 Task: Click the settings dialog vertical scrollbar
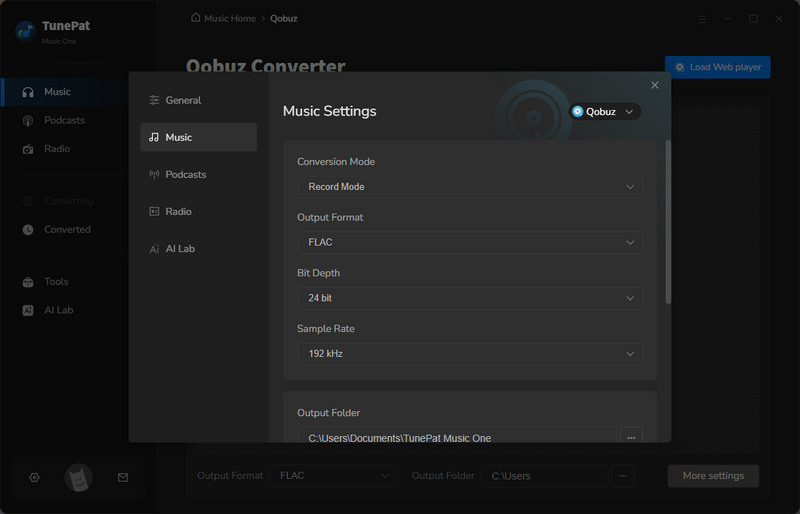[667, 220]
